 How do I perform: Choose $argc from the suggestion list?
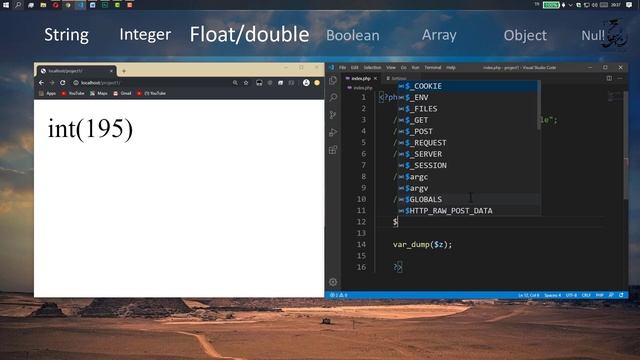pos(468,177)
